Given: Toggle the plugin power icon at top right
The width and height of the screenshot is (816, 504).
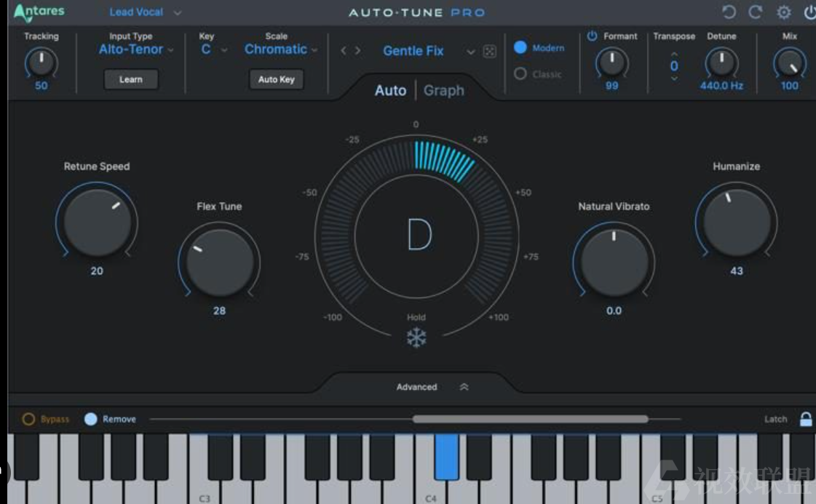Looking at the screenshot, I should click(x=809, y=12).
